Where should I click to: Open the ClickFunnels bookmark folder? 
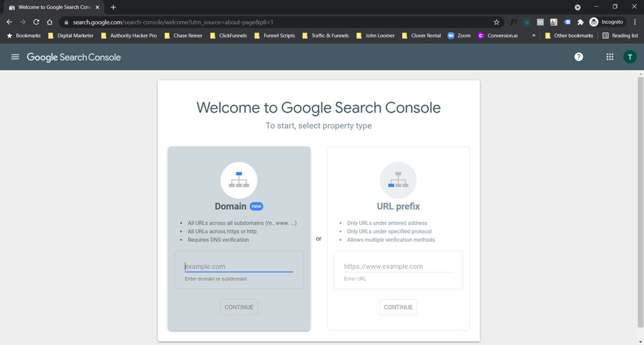(x=229, y=36)
